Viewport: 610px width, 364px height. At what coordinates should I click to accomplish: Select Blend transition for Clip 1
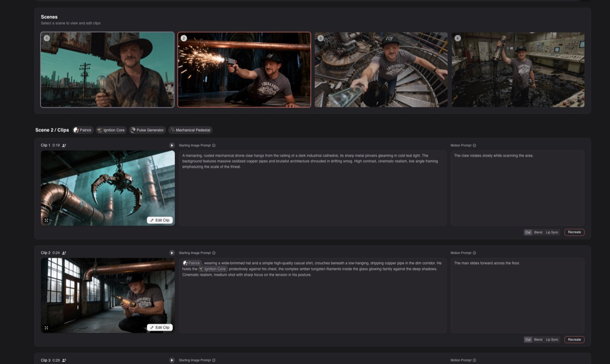pyautogui.click(x=538, y=232)
